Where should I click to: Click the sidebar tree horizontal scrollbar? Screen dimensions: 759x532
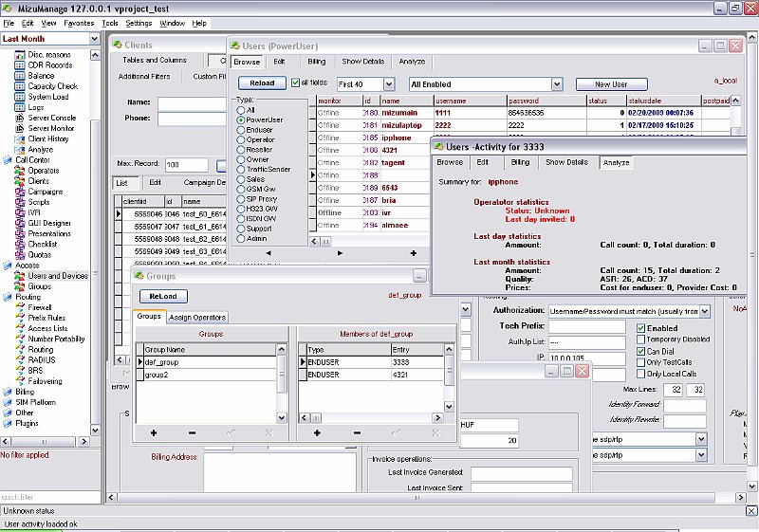tap(45, 442)
